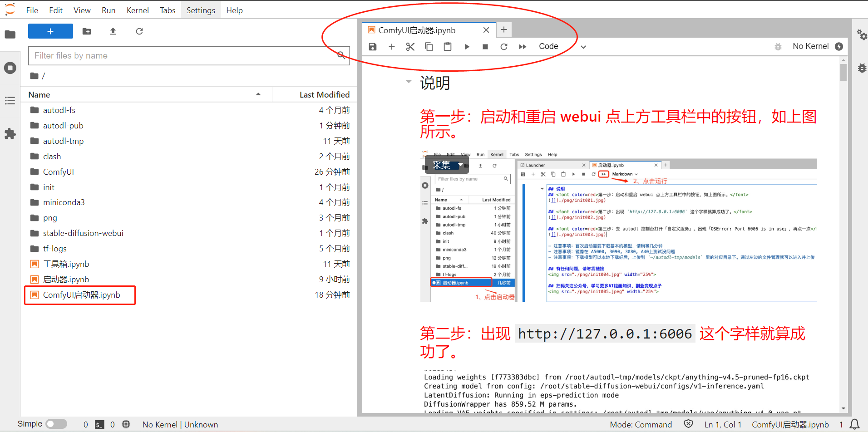Click the kernel count chip icon in status bar

click(x=126, y=424)
